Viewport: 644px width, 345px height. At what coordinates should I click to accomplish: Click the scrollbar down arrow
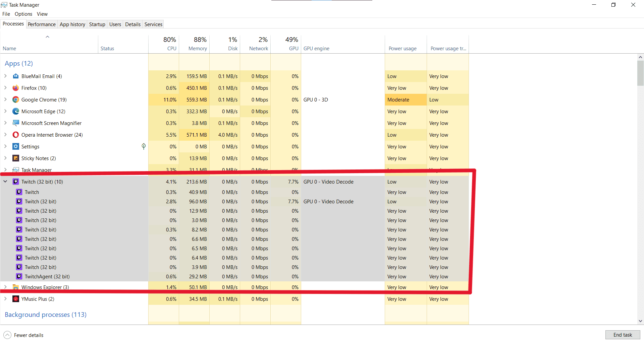tap(640, 321)
